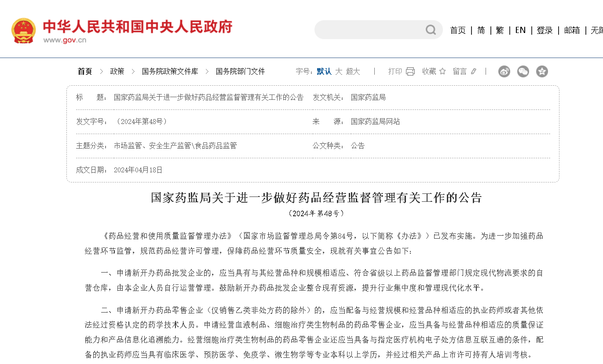Open 国务院部门文件 breadcrumb link
Image resolution: width=603 pixels, height=364 pixels.
240,71
